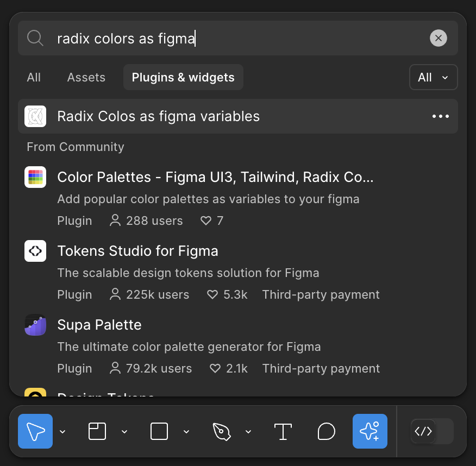Image resolution: width=476 pixels, height=466 pixels.
Task: Switch to the Assets tab
Action: [x=86, y=77]
